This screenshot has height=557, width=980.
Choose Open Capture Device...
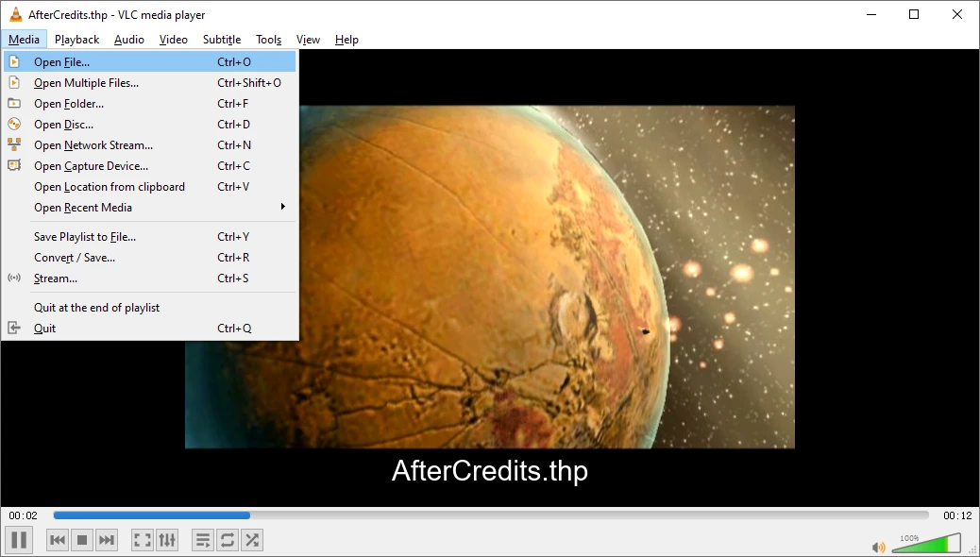coord(150,165)
